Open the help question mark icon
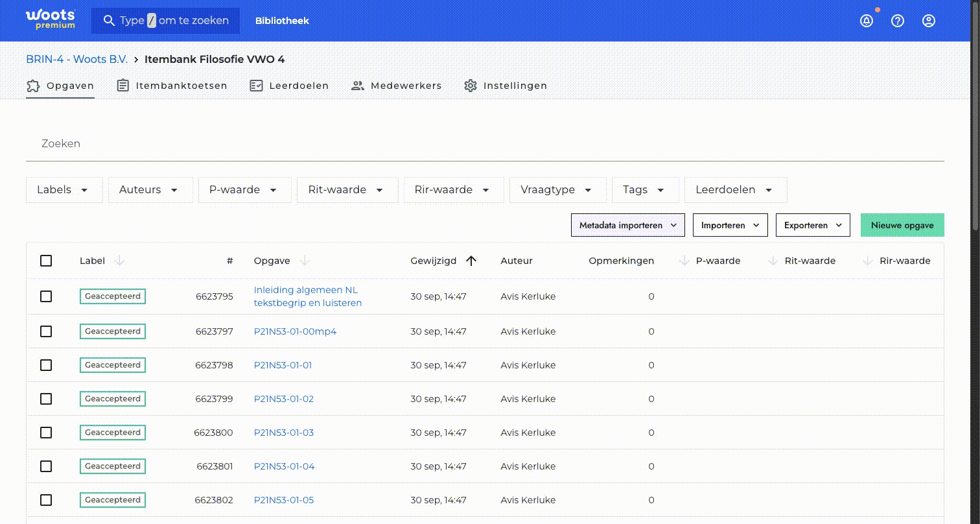Viewport: 980px width, 524px height. (898, 21)
